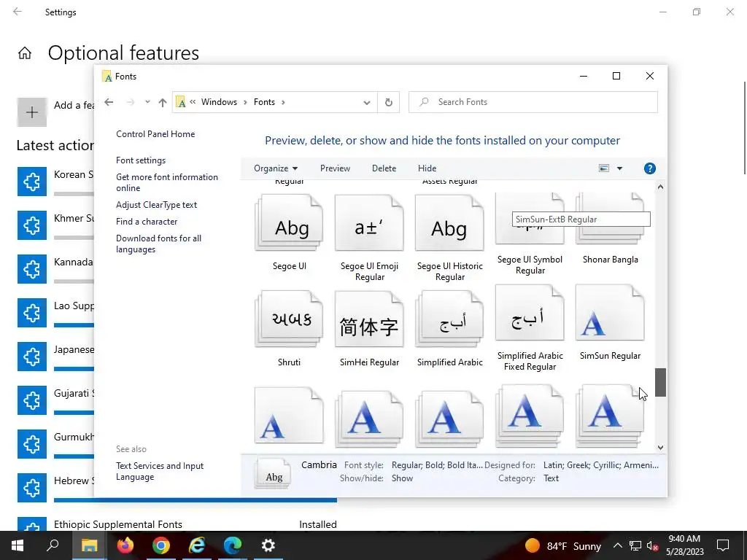Open the Organize dropdown menu

[x=276, y=168]
